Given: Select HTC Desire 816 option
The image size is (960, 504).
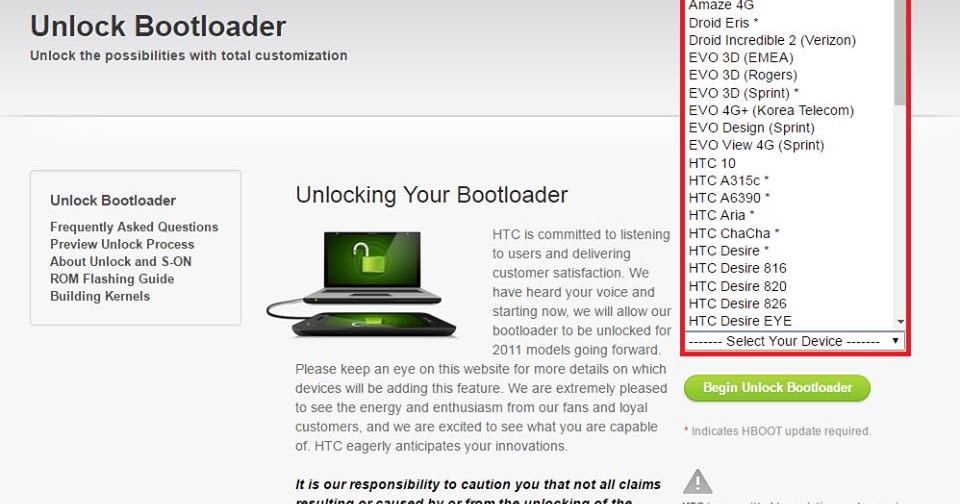Looking at the screenshot, I should (737, 268).
